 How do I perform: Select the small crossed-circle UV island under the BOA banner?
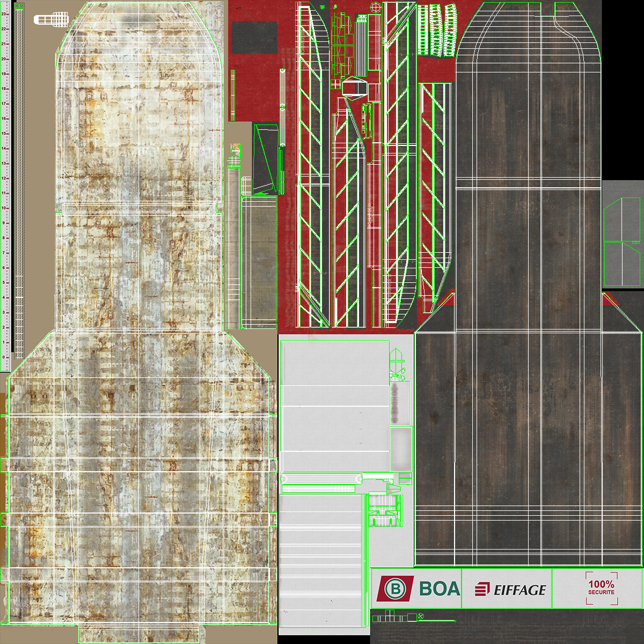coord(421,617)
